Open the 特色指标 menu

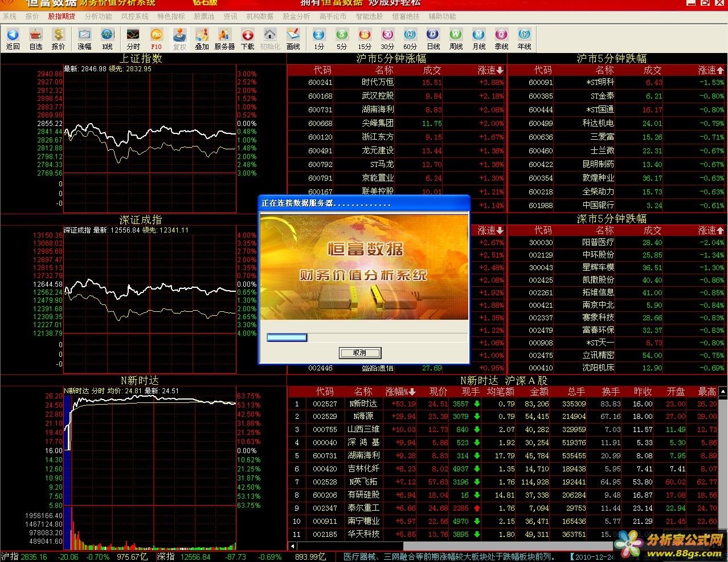pos(171,17)
